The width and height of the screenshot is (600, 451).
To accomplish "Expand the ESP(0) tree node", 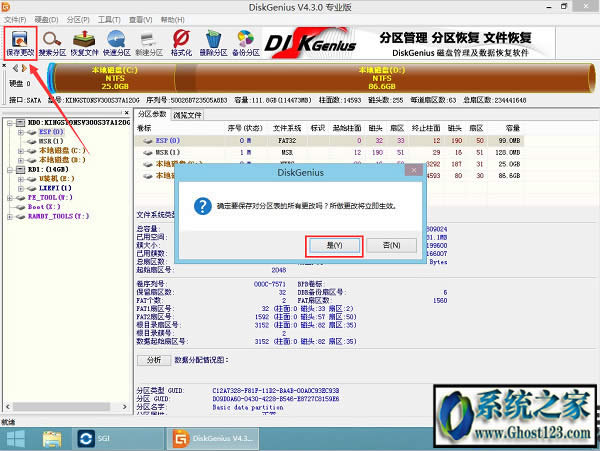I will pos(20,132).
